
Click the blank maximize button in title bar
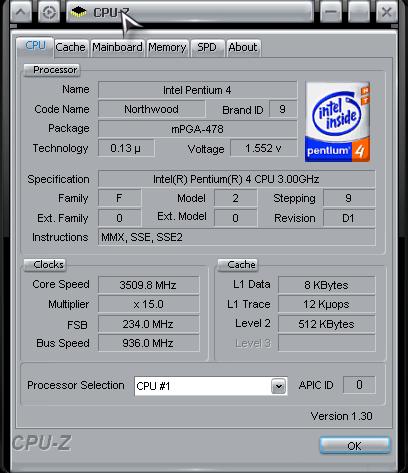(x=359, y=12)
